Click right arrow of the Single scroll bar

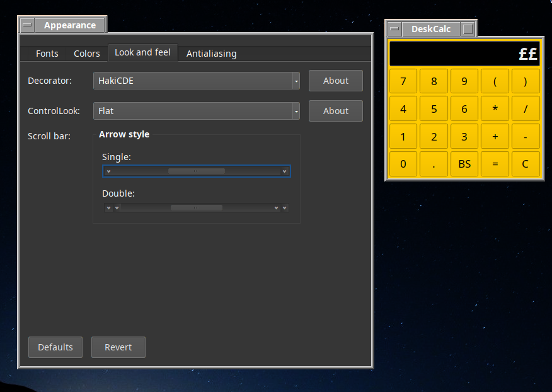[285, 171]
